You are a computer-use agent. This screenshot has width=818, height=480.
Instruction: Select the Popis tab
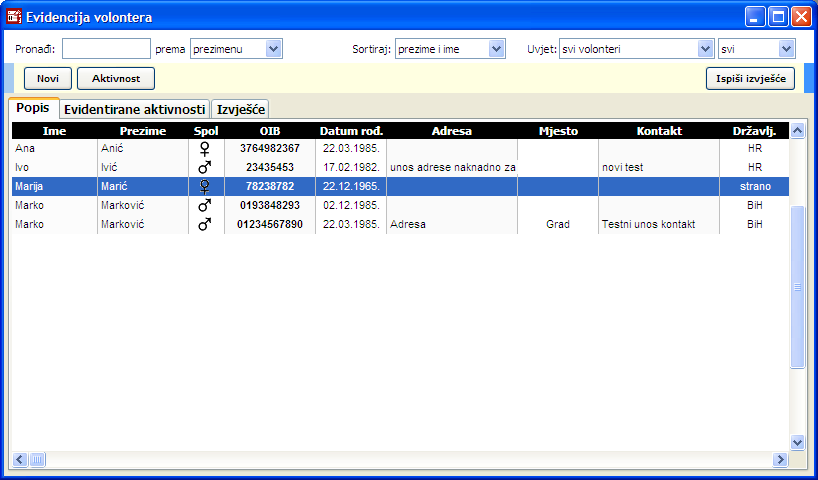pos(33,108)
